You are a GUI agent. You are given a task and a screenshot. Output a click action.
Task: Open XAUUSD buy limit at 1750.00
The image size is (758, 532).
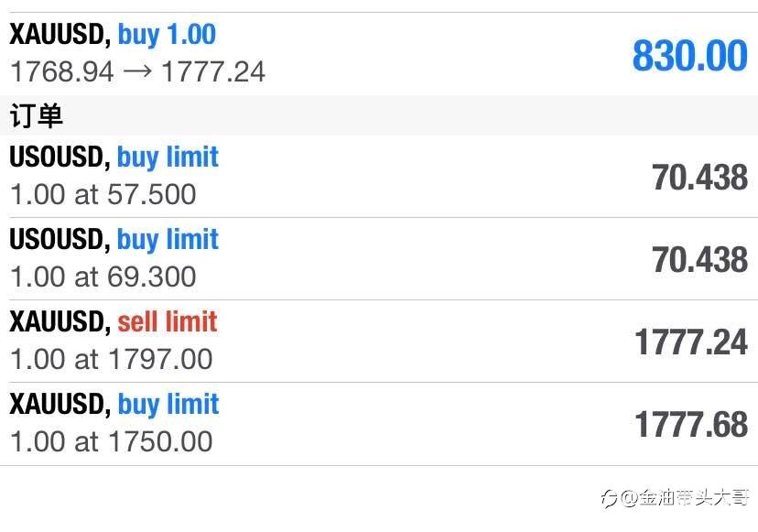tap(379, 424)
